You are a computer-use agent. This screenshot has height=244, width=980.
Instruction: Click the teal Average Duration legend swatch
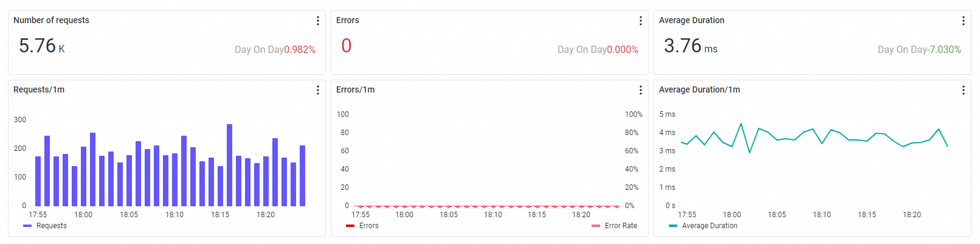[x=673, y=226]
